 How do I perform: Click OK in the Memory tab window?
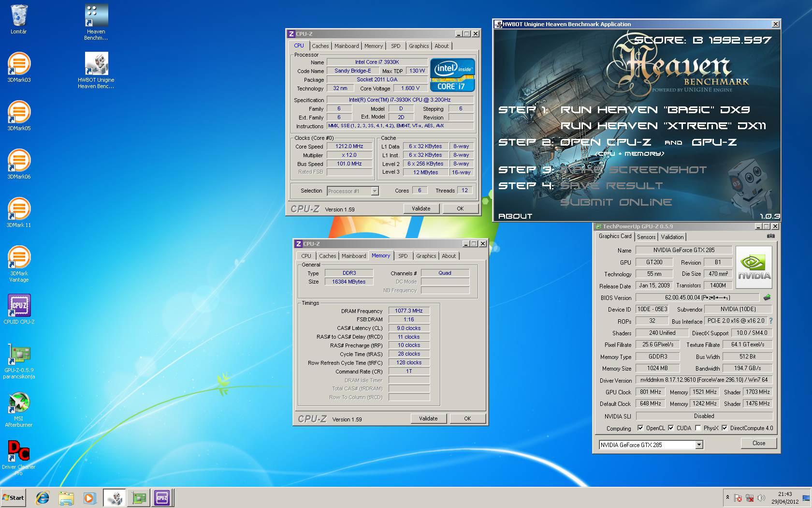click(x=467, y=418)
